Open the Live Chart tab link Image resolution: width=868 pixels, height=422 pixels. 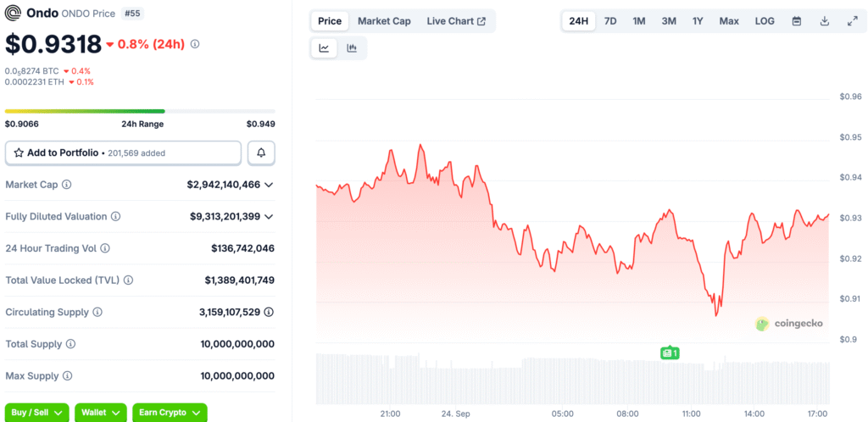coord(456,21)
